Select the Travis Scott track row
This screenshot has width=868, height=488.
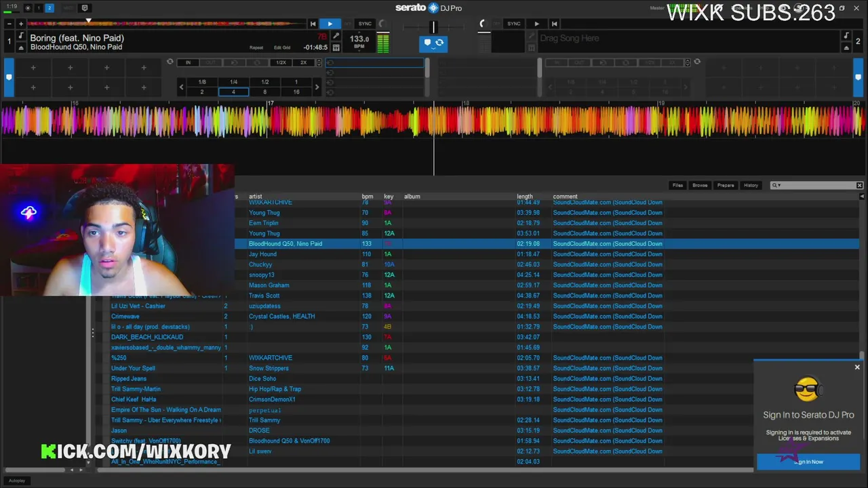click(x=547, y=296)
